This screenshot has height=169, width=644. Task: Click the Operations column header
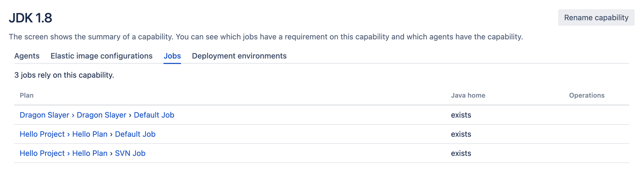tap(587, 95)
